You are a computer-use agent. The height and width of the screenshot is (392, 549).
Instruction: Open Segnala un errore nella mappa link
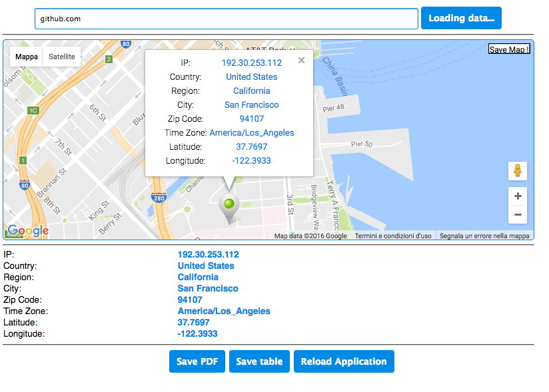click(484, 236)
